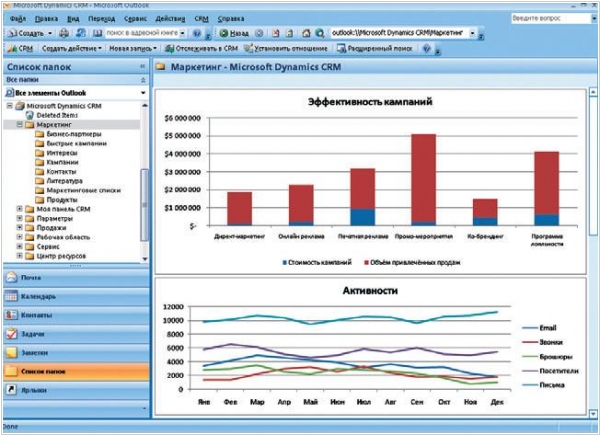The height and width of the screenshot is (435, 600).
Task: Click the Ярлыки shortcuts icon
Action: 11,390
